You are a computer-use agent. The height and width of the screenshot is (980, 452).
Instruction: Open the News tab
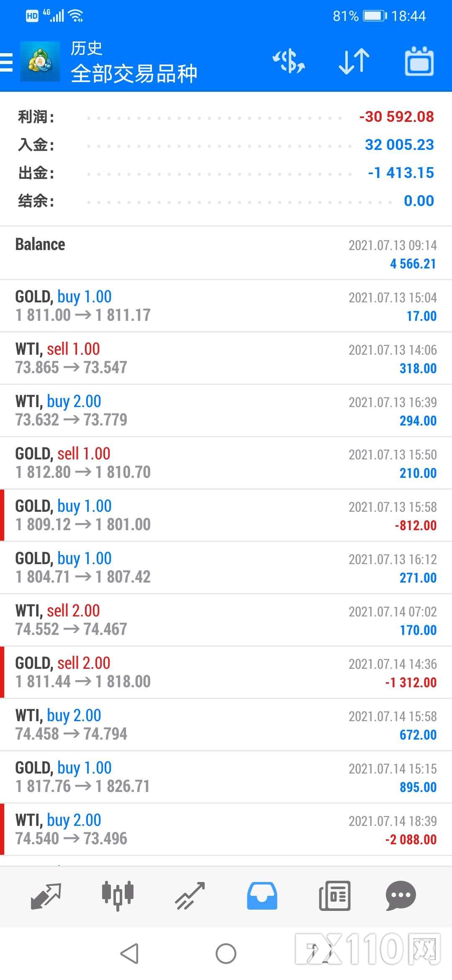click(x=335, y=896)
